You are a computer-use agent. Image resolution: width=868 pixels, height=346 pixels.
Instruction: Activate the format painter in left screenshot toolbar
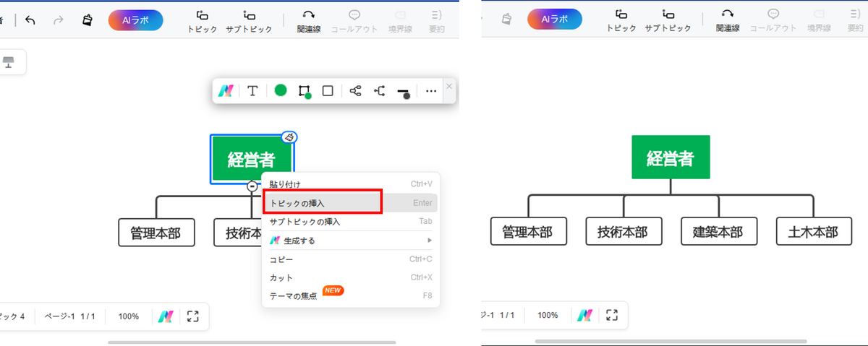click(x=88, y=20)
